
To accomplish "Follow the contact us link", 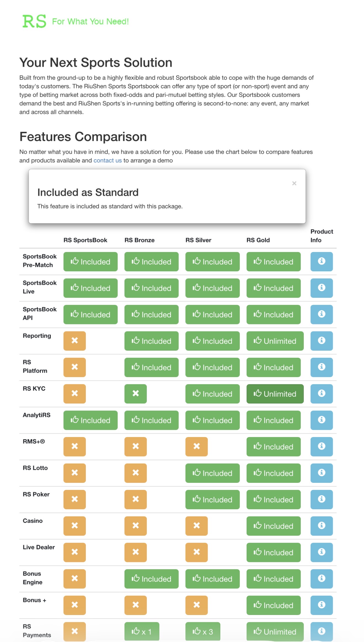I will (108, 161).
